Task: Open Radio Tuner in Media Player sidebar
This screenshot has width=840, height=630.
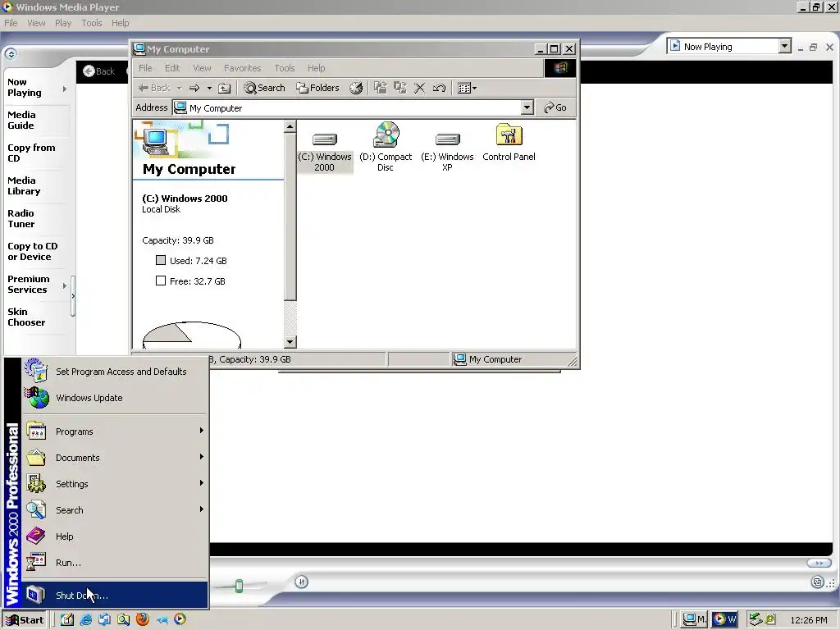Action: [21, 218]
